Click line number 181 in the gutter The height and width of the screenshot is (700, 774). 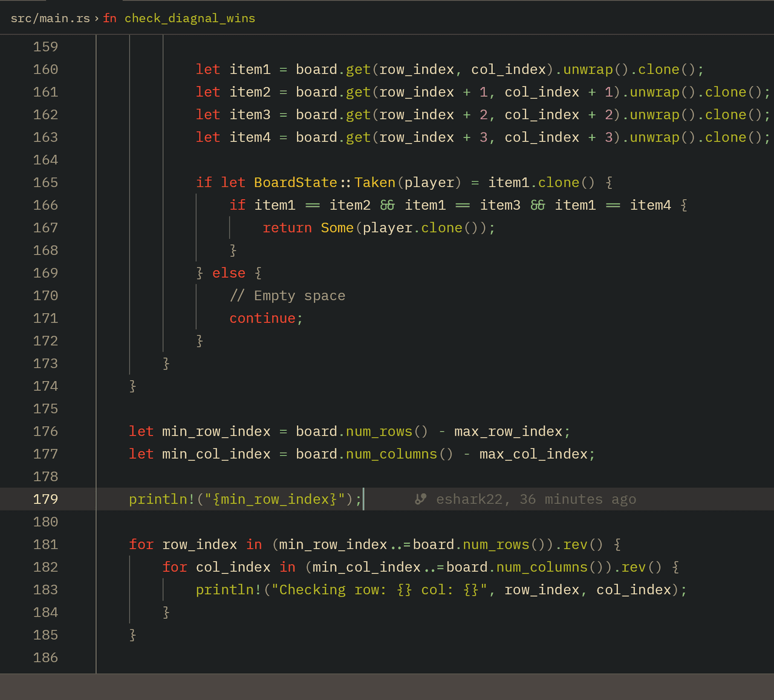click(45, 545)
